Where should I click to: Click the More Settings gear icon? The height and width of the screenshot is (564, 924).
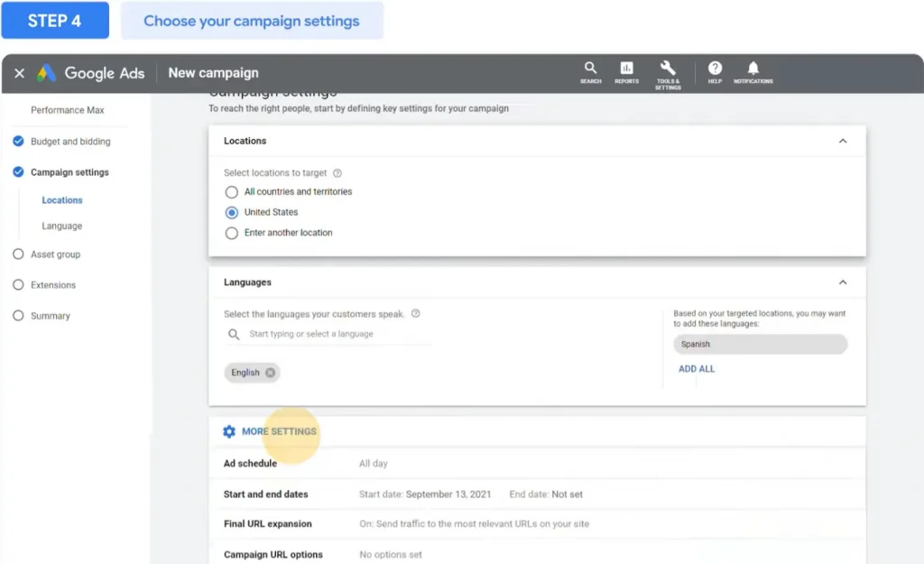[x=229, y=431]
